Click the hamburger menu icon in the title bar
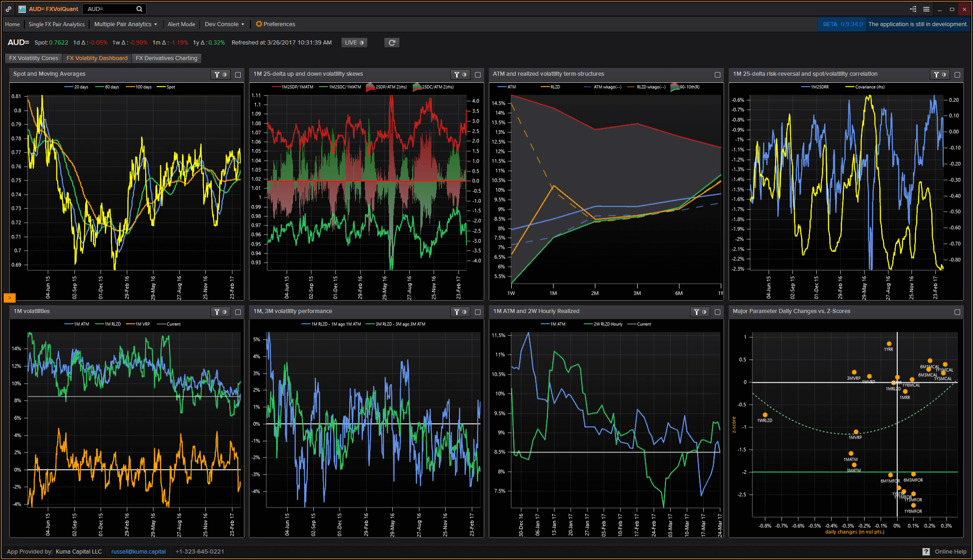This screenshot has height=560, width=973. [926, 9]
